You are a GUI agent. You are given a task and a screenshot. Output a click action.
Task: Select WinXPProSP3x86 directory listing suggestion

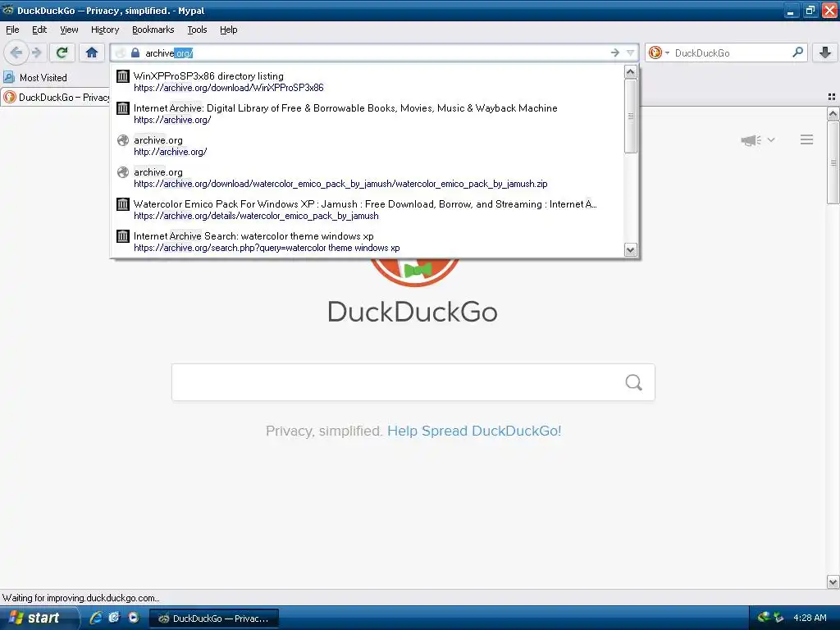click(367, 81)
